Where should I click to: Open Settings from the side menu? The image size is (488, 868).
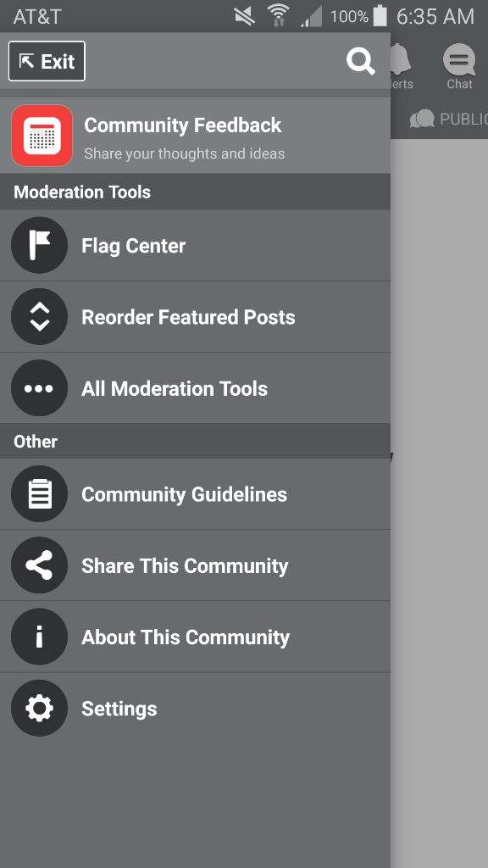point(195,708)
